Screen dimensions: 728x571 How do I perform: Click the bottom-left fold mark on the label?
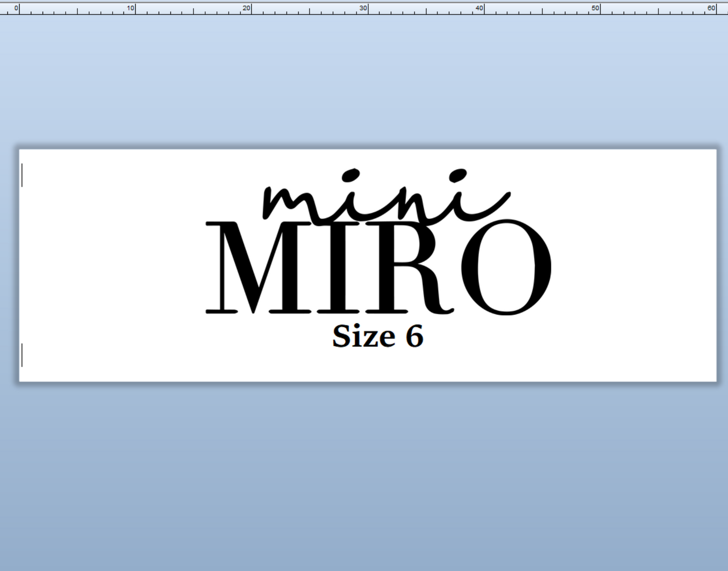[23, 355]
